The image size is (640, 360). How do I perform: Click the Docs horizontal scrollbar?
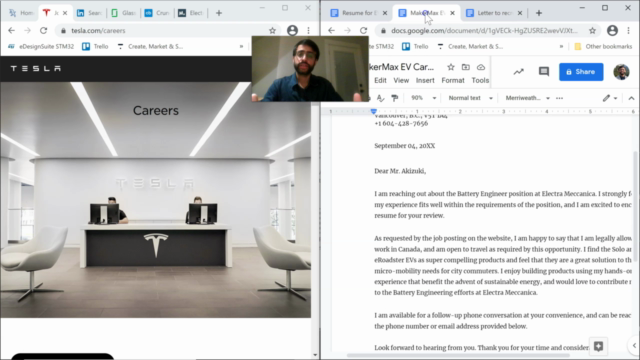point(458,356)
